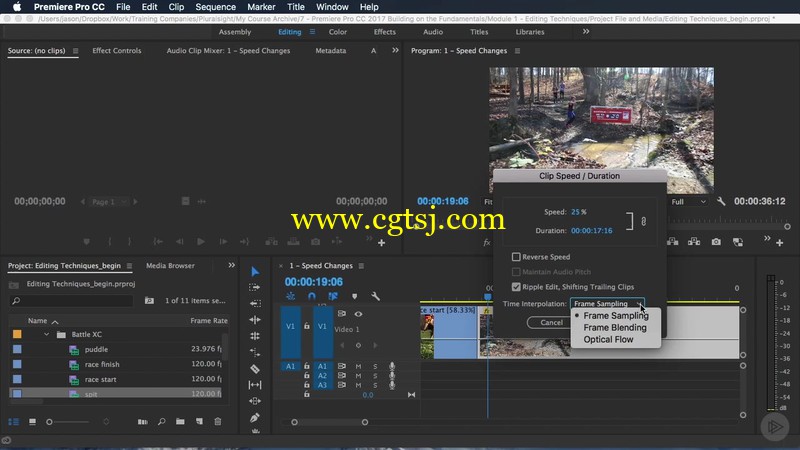Open timeline display settings wrench
Viewport: 800px width, 450px height.
(x=375, y=296)
